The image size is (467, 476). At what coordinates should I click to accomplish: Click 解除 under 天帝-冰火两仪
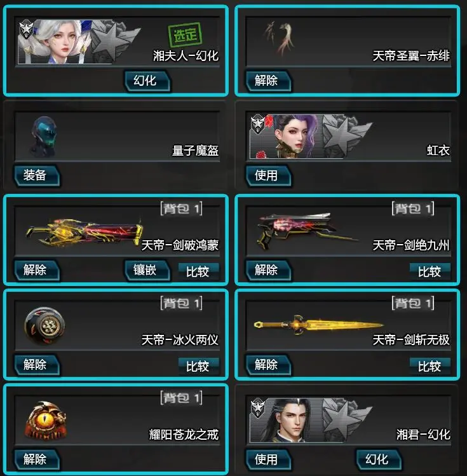[x=37, y=364]
